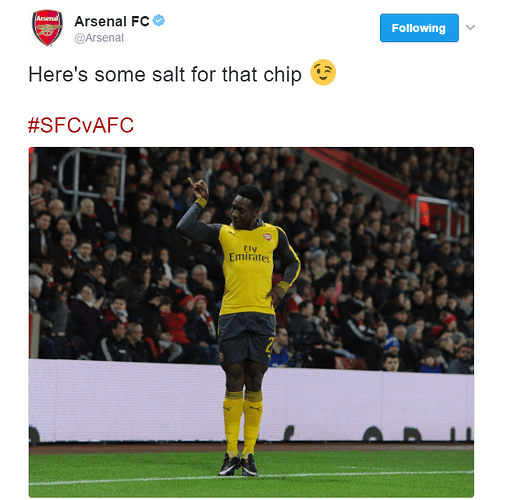Click the Arsenal badge on player's shirt
Viewport: 506px width, 500px height.
(267, 237)
